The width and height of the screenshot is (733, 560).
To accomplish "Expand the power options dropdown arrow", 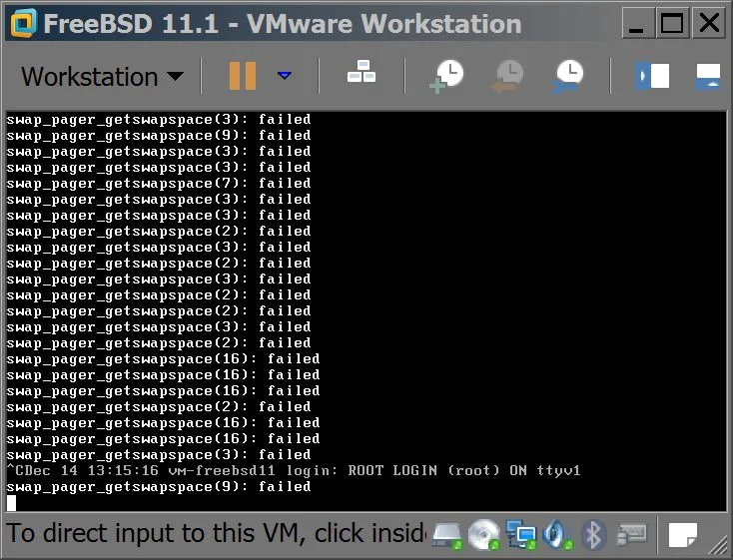I will pos(285,75).
